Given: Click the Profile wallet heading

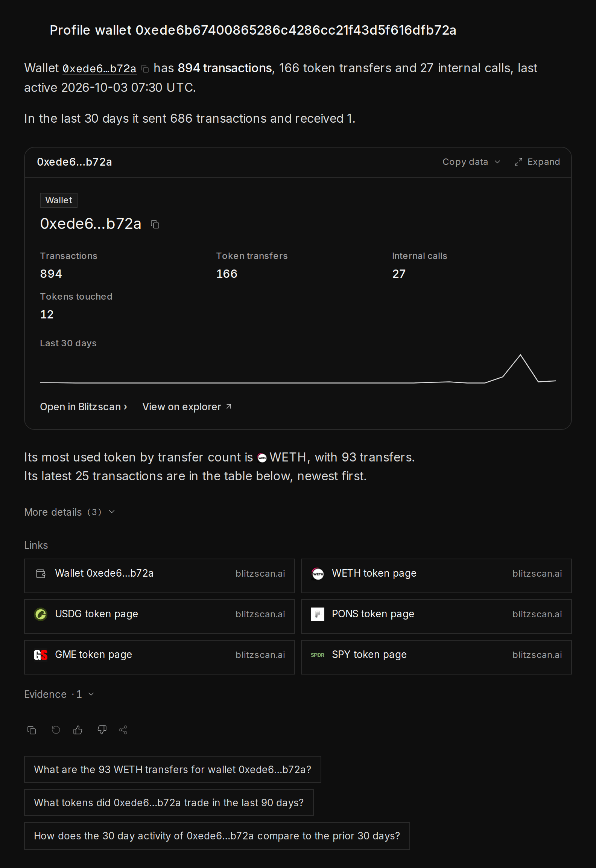Looking at the screenshot, I should tap(253, 30).
